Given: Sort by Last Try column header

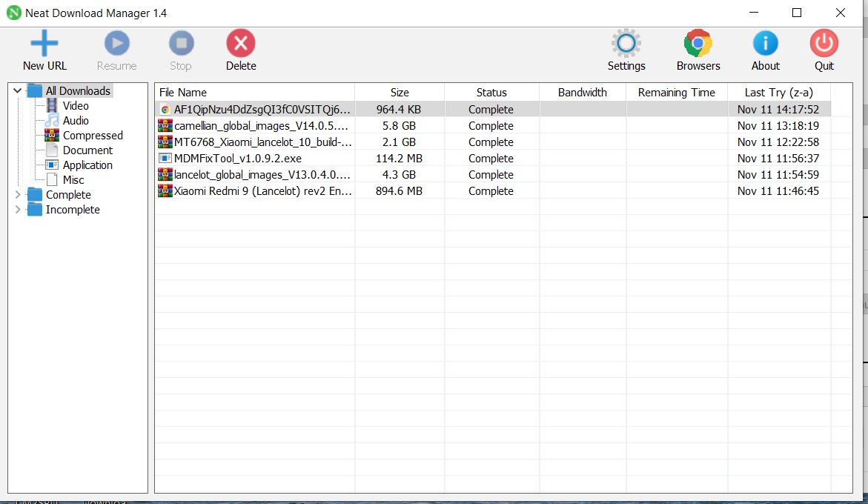Looking at the screenshot, I should click(x=778, y=93).
